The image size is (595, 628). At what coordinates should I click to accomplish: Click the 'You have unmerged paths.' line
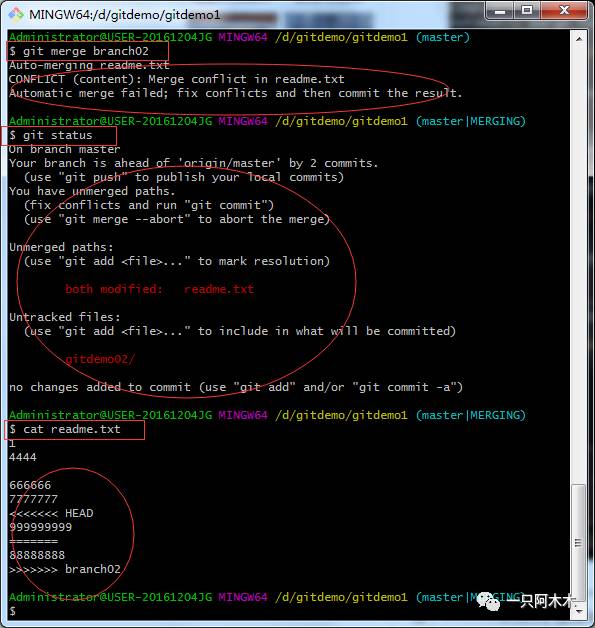[x=92, y=191]
